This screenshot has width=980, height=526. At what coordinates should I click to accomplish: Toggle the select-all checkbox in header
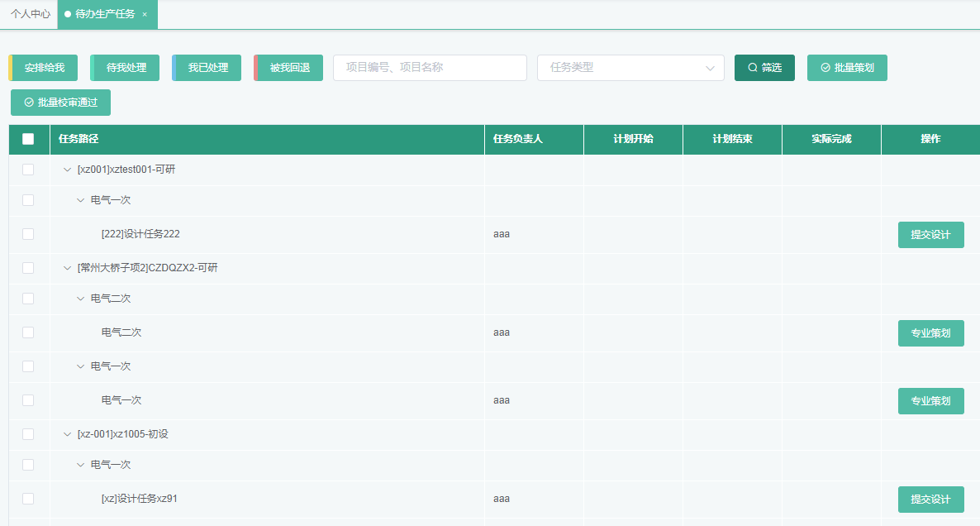click(28, 139)
